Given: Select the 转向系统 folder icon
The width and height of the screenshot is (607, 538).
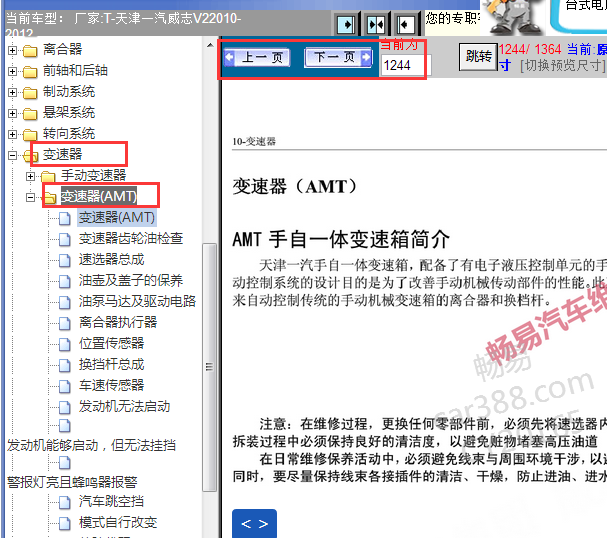Looking at the screenshot, I should (x=30, y=134).
